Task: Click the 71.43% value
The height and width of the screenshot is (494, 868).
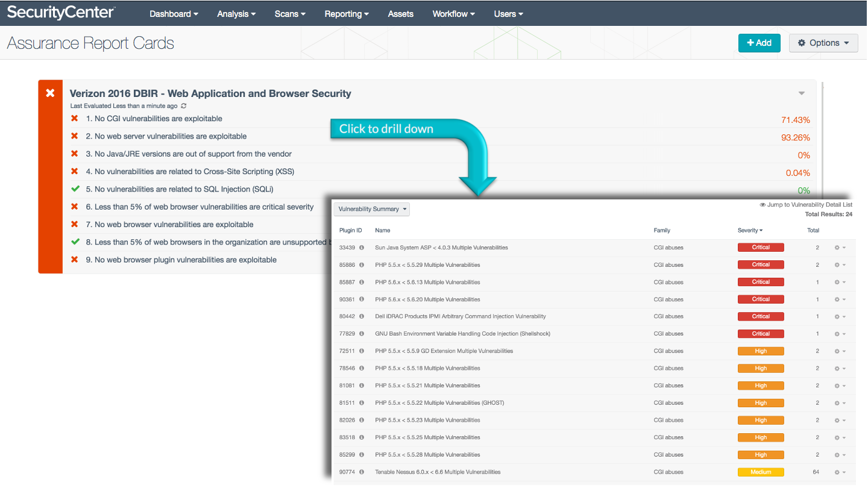Action: (796, 120)
